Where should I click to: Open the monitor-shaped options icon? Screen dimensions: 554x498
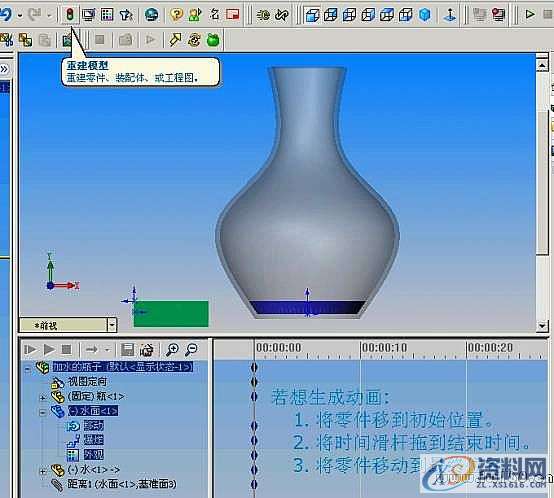pyautogui.click(x=88, y=14)
